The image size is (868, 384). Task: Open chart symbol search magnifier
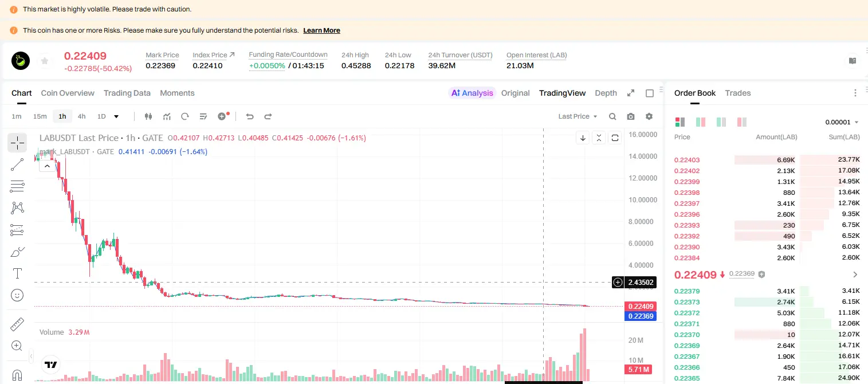click(612, 116)
